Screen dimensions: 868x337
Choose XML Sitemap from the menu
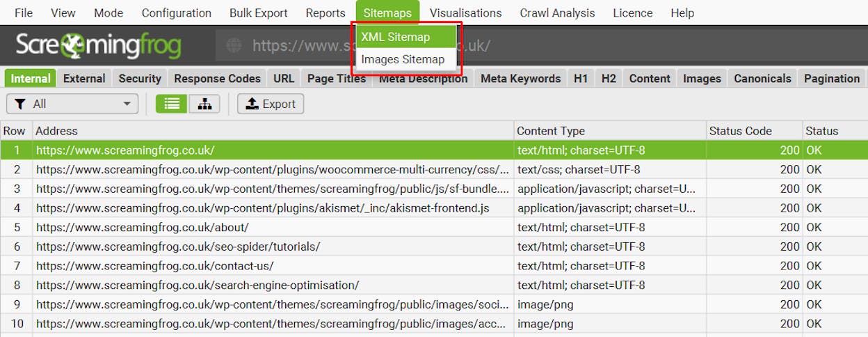tap(406, 37)
